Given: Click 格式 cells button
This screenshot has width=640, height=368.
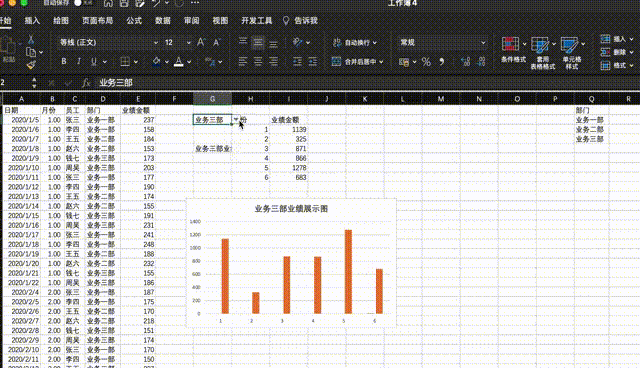Looking at the screenshot, I should pyautogui.click(x=616, y=65).
